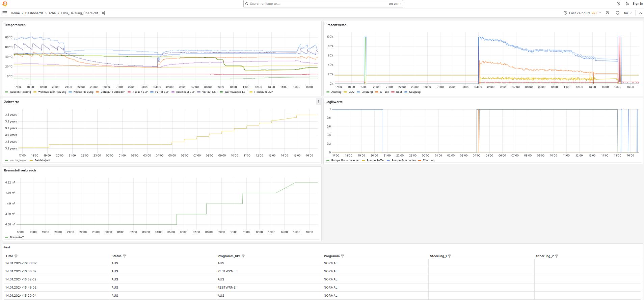This screenshot has height=300, width=644.
Task: Click Erba_Heizung_Übersicht breadcrumb
Action: pos(80,13)
